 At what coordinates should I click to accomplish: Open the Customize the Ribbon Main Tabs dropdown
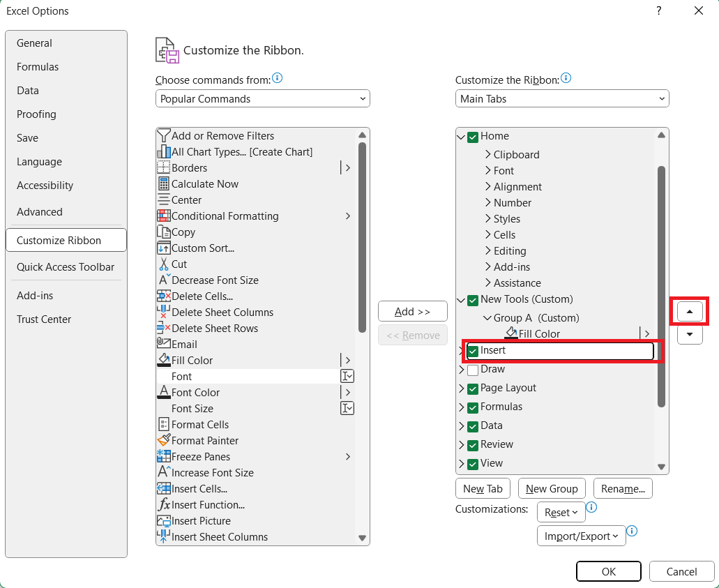pos(562,98)
